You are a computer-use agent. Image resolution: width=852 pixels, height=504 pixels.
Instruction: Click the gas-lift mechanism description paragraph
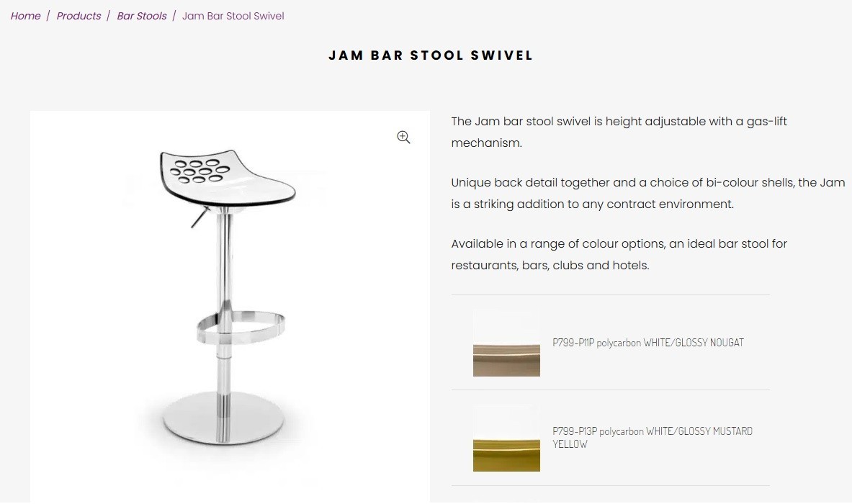pos(619,132)
